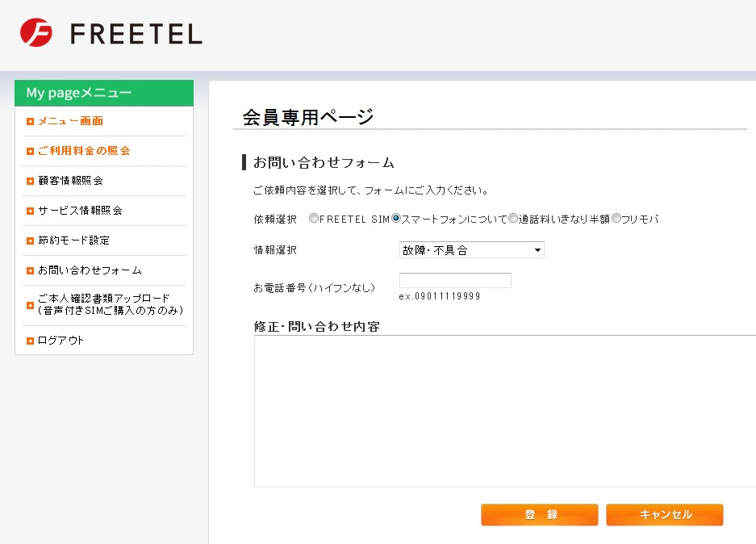Click ご依頼内容を選択して instruction text
This screenshot has height=544, width=756.
(x=370, y=190)
